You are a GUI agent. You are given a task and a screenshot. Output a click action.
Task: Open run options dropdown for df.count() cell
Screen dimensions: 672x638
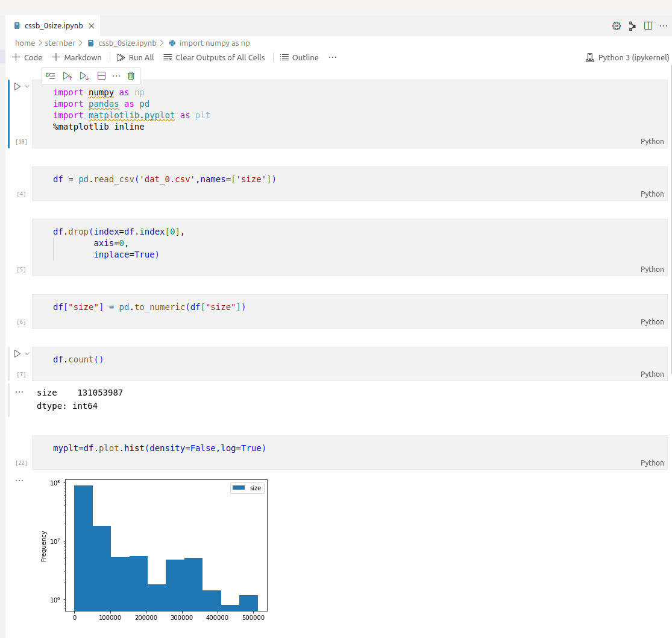click(x=27, y=354)
